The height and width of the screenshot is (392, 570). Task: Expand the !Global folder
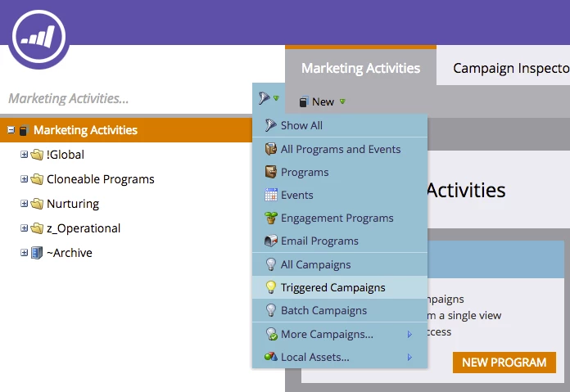(24, 155)
